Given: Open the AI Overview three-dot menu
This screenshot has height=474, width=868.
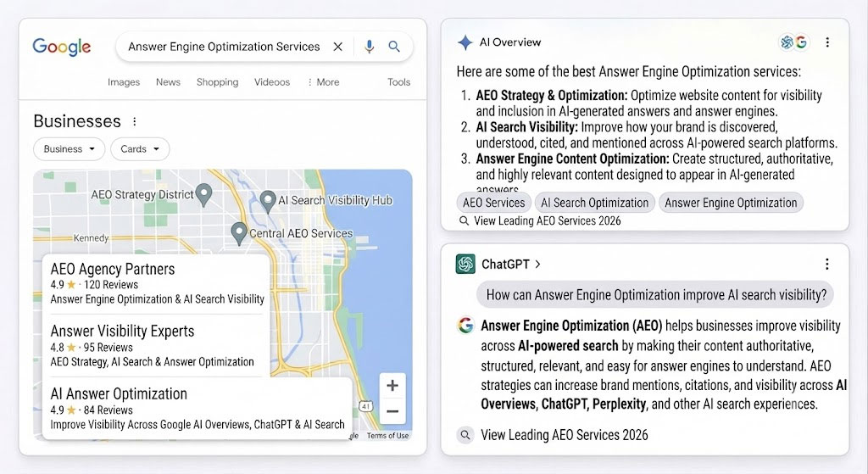Looking at the screenshot, I should (x=827, y=42).
